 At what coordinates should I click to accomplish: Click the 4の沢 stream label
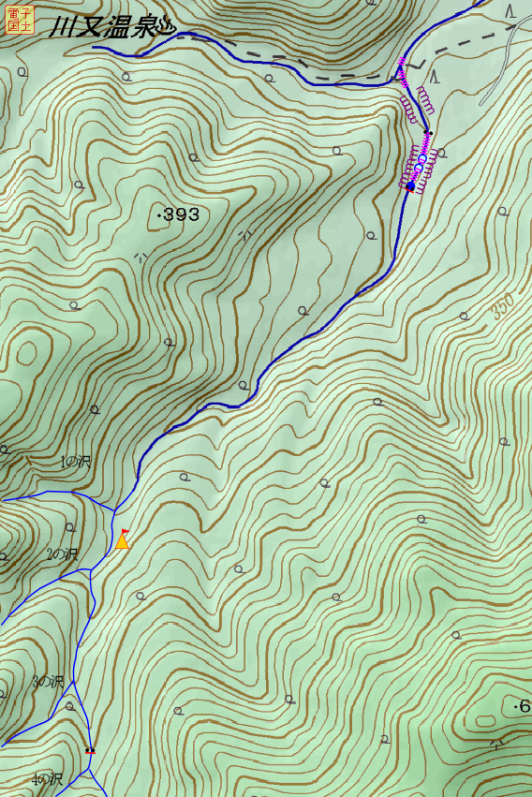pos(47,778)
